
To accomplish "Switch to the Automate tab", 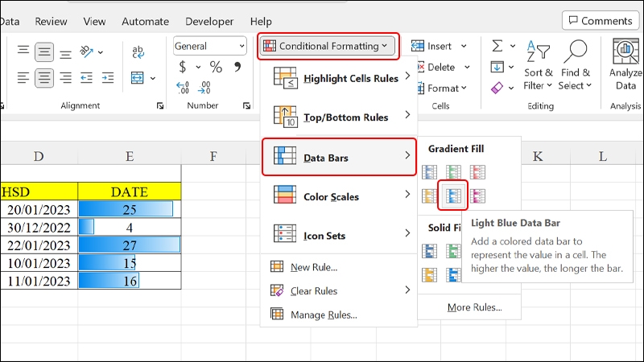I will point(146,22).
